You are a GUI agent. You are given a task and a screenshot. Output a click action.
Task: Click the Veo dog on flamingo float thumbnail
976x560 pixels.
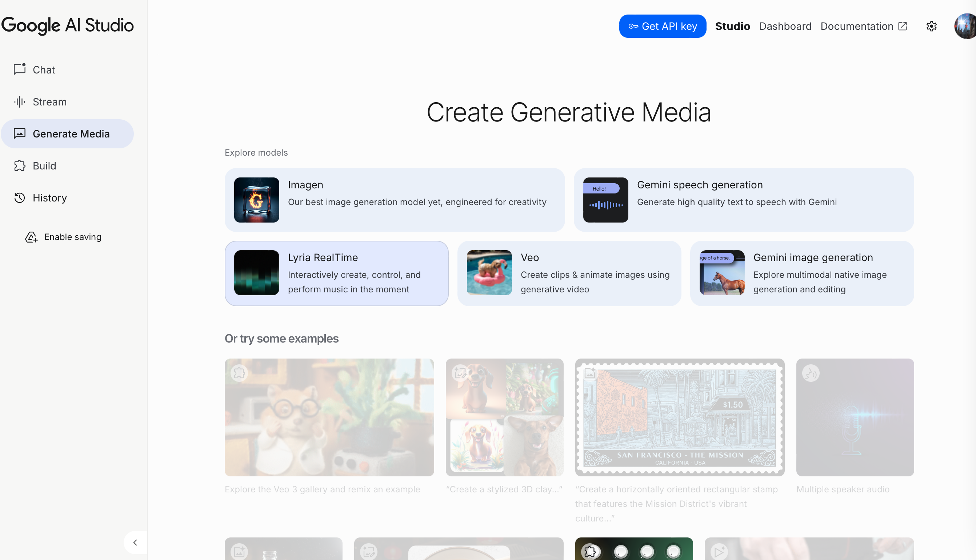tap(489, 273)
